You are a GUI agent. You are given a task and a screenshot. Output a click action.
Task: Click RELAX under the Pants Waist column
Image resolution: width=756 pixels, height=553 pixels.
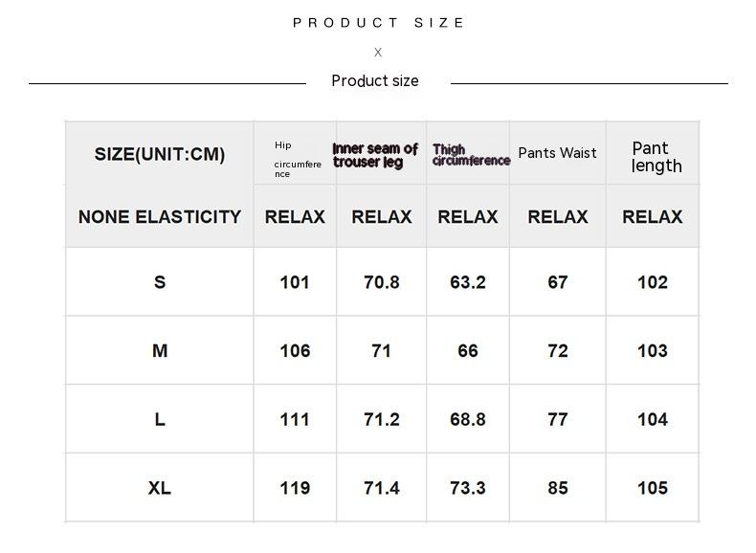point(558,217)
